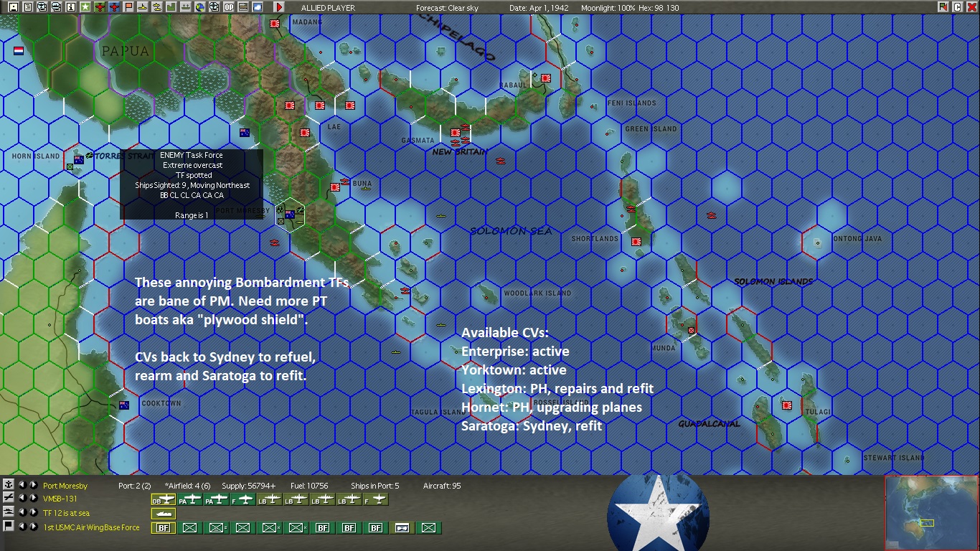Click the aircraft icon beside VMSB-131
Screen dimensions: 980x551
click(x=9, y=499)
